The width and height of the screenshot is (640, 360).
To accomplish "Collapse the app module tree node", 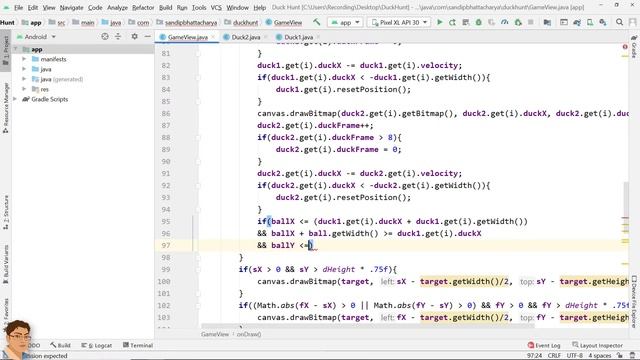I will pyautogui.click(x=16, y=49).
